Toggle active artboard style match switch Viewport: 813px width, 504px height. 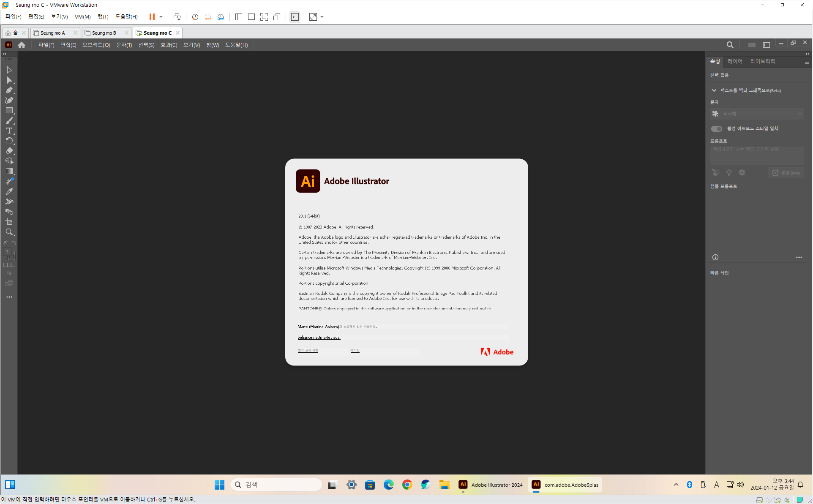[716, 129]
